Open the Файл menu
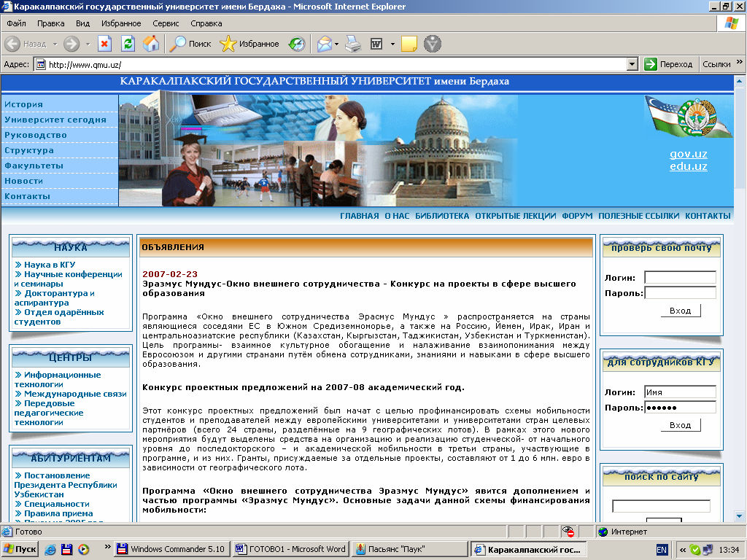Viewport: 747px width, 560px height. pyautogui.click(x=16, y=23)
